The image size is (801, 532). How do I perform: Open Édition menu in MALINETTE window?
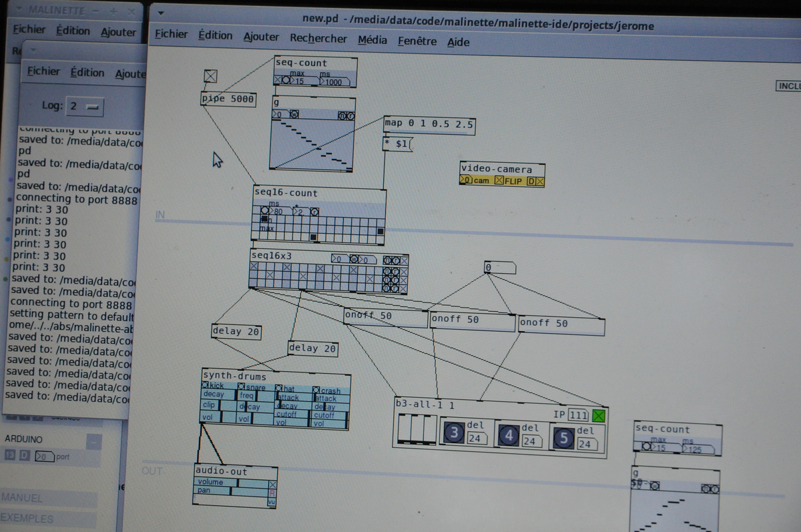[x=73, y=31]
